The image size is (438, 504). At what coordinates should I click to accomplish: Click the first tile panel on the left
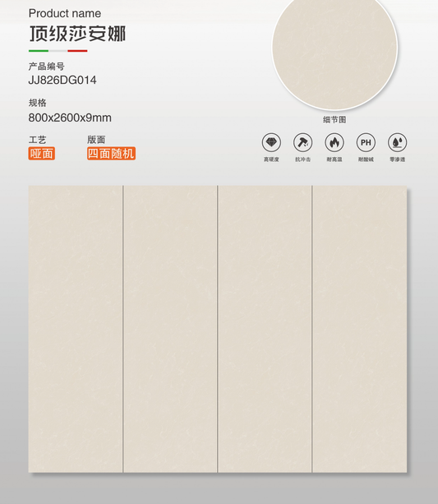(x=76, y=329)
